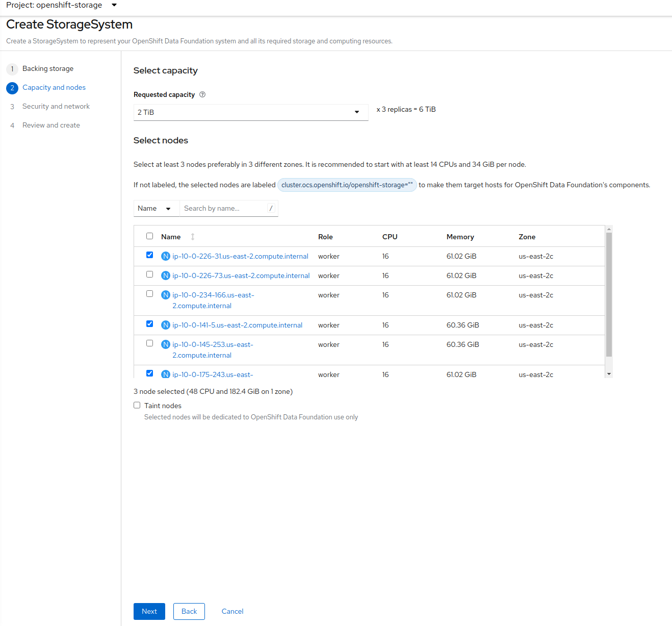Toggle the select-all nodes checkbox

click(x=149, y=236)
